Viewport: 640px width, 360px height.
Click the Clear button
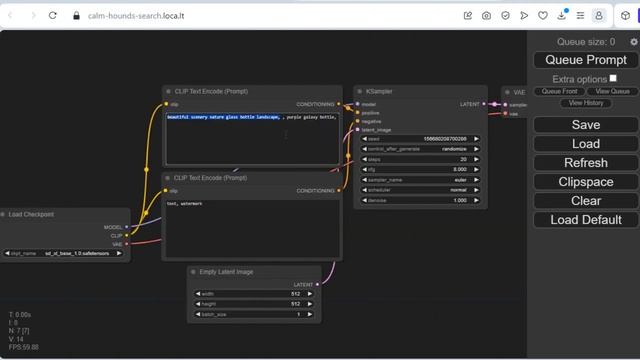586,201
